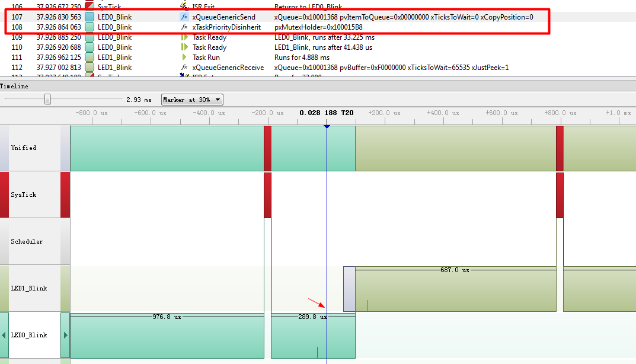Click the fx icon beside xQueueGenericReceive
Screen dimensions: 636x364
pos(184,67)
